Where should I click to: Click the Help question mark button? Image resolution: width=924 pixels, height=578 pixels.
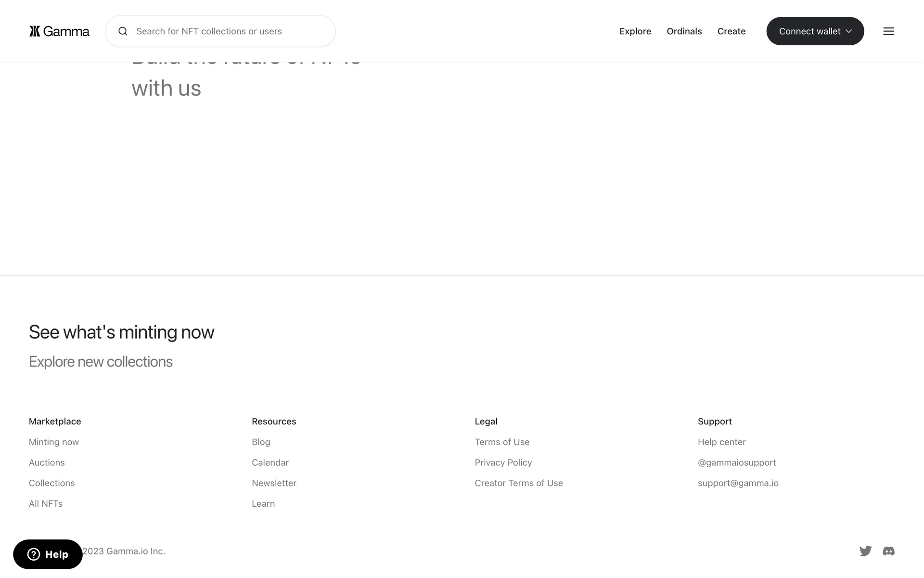(x=48, y=554)
